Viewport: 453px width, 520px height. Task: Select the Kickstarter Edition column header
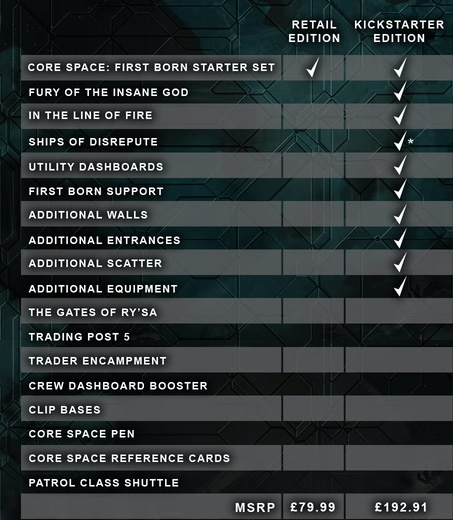point(399,31)
